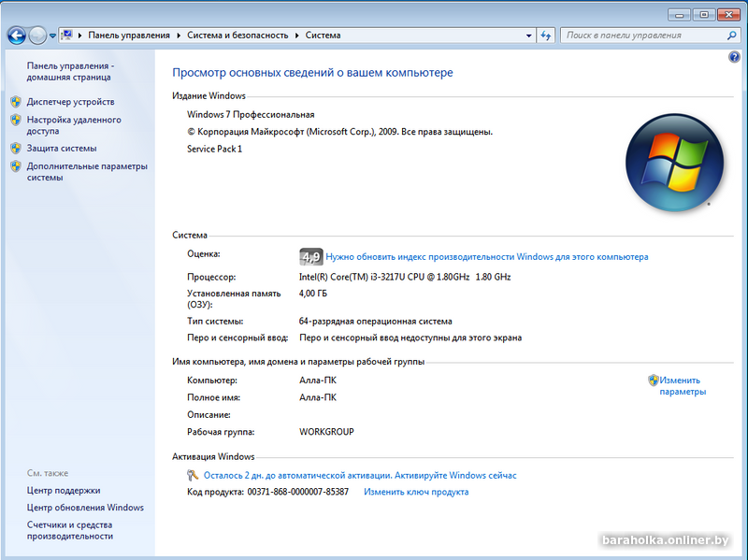The width and height of the screenshot is (748, 560).
Task: Click the keys icon in Активация Windows
Action: [193, 475]
